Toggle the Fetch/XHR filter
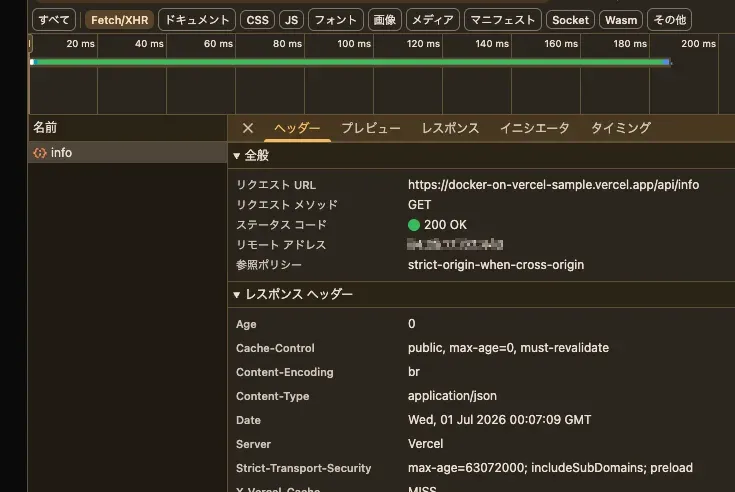Screen dimensions: 735x492 click(120, 20)
